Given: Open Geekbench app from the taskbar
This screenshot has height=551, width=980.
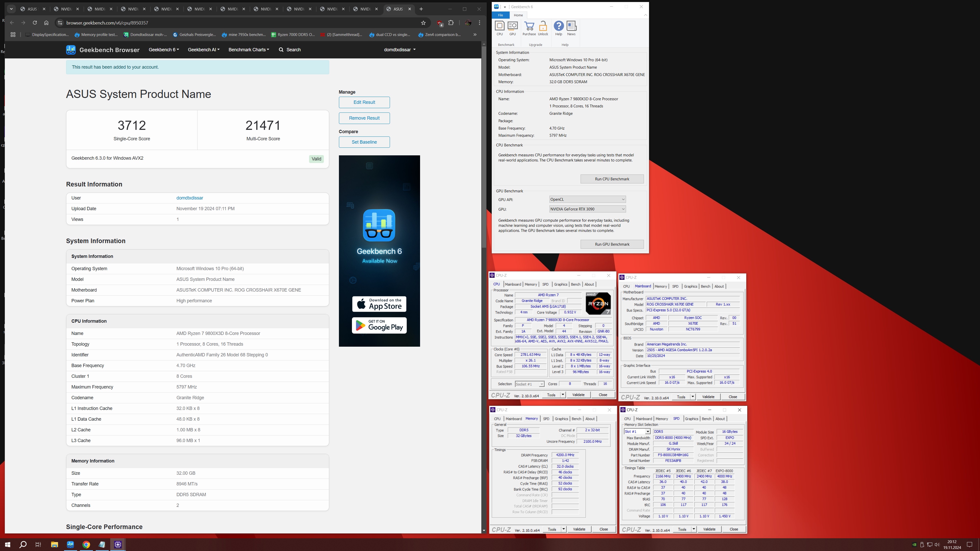Looking at the screenshot, I should [x=70, y=545].
